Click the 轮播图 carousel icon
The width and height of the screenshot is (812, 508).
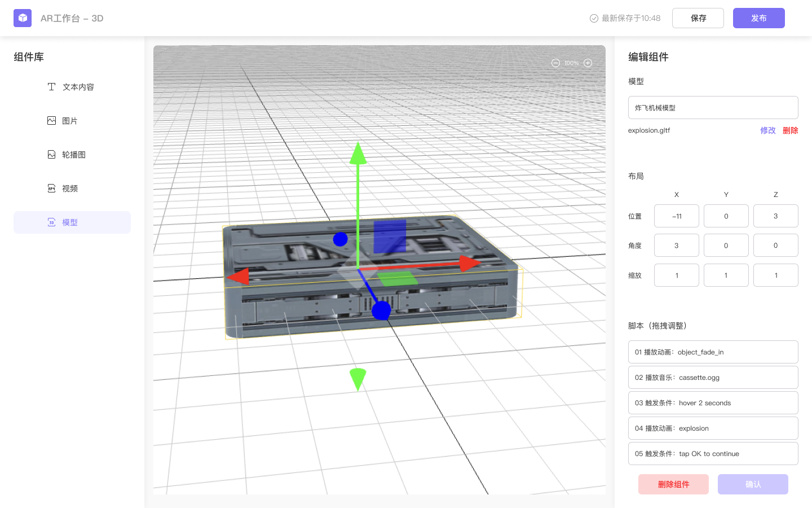coord(51,154)
